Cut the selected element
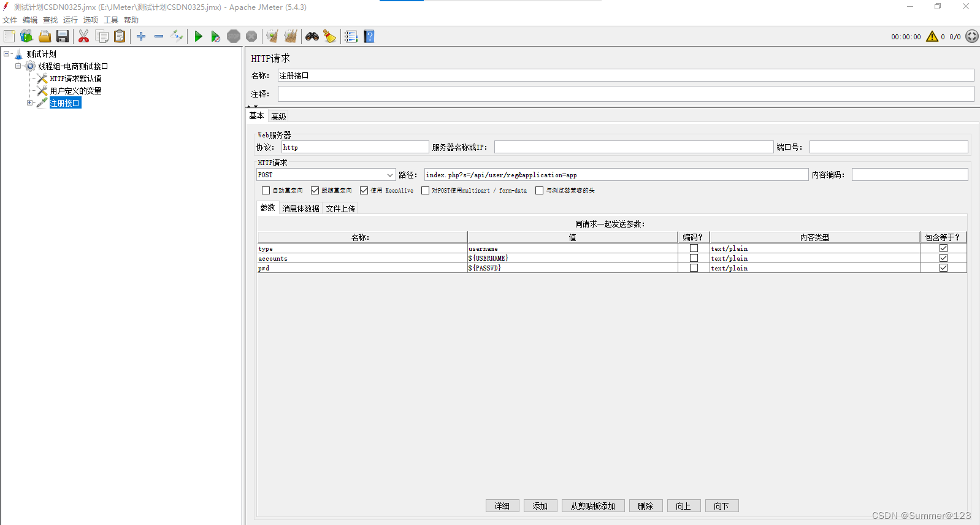Image resolution: width=980 pixels, height=525 pixels. pyautogui.click(x=84, y=37)
